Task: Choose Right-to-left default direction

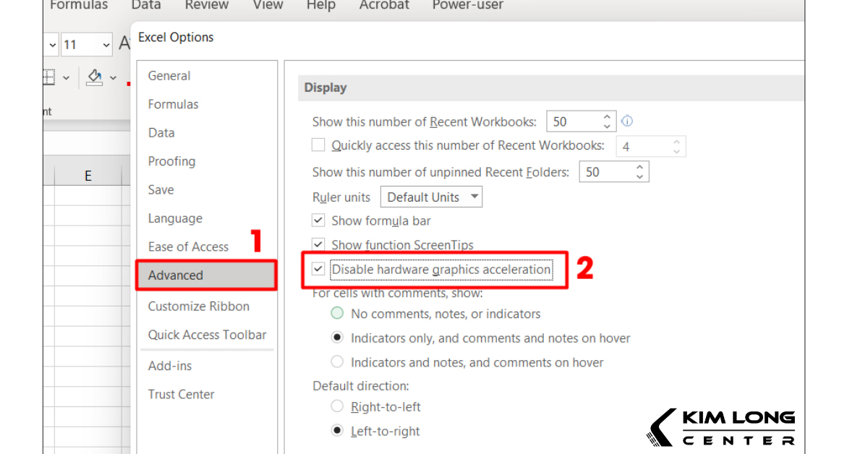Action: coord(337,406)
